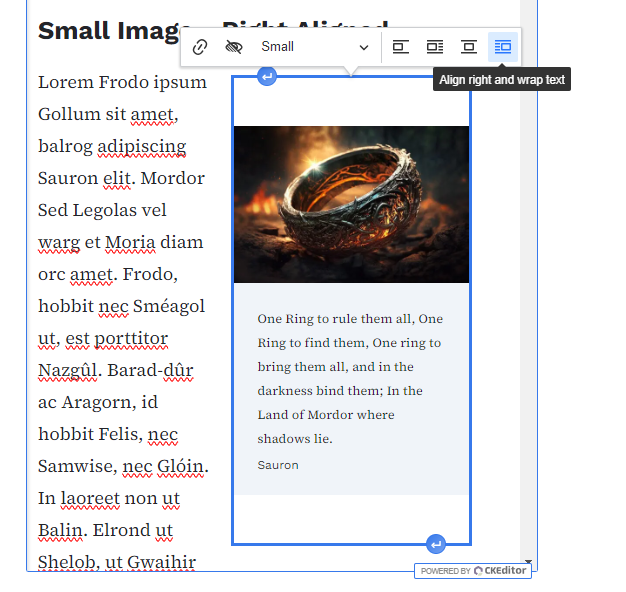Select align left and break text icon
Screen dimensions: 626x592
400,47
